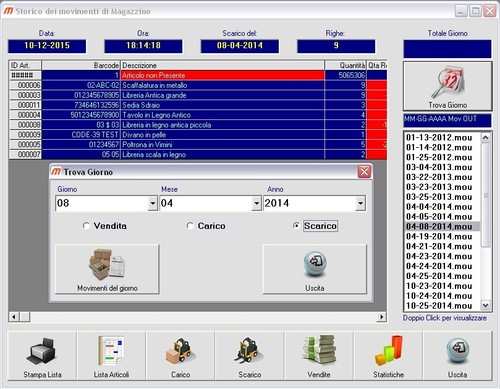Click row header 000006

[25, 85]
